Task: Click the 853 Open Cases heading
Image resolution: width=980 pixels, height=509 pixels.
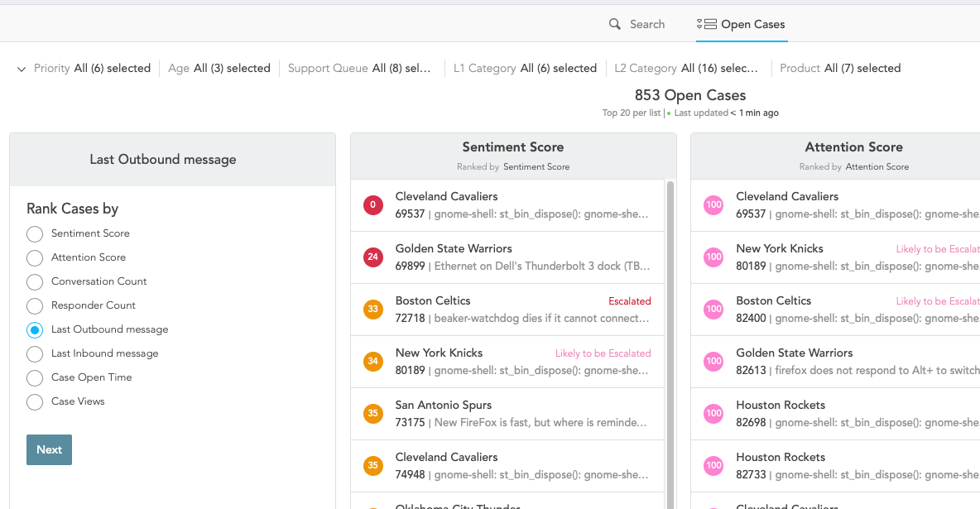Action: [690, 95]
